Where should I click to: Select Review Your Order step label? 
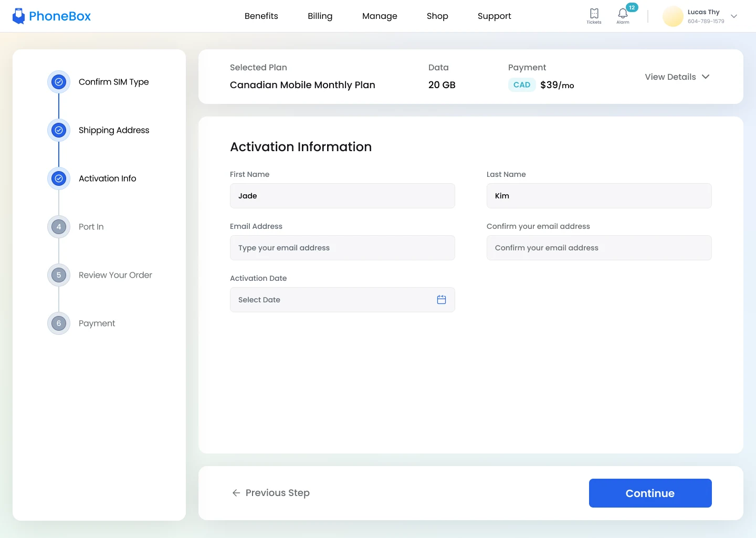click(115, 275)
